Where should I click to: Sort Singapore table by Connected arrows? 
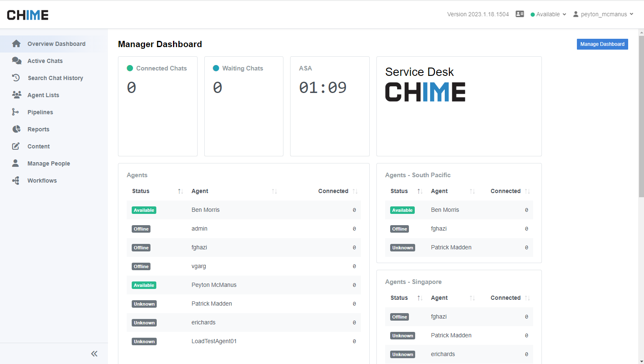(x=527, y=298)
